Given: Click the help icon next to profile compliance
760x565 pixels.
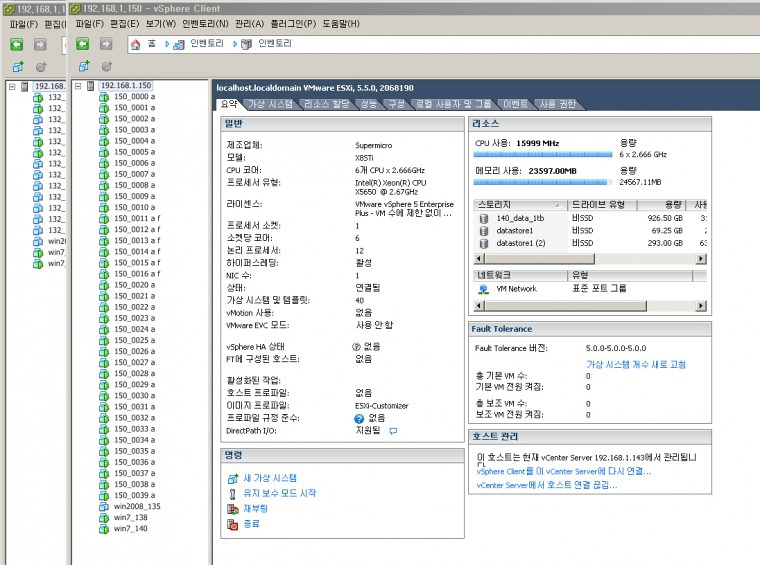Looking at the screenshot, I should [359, 418].
